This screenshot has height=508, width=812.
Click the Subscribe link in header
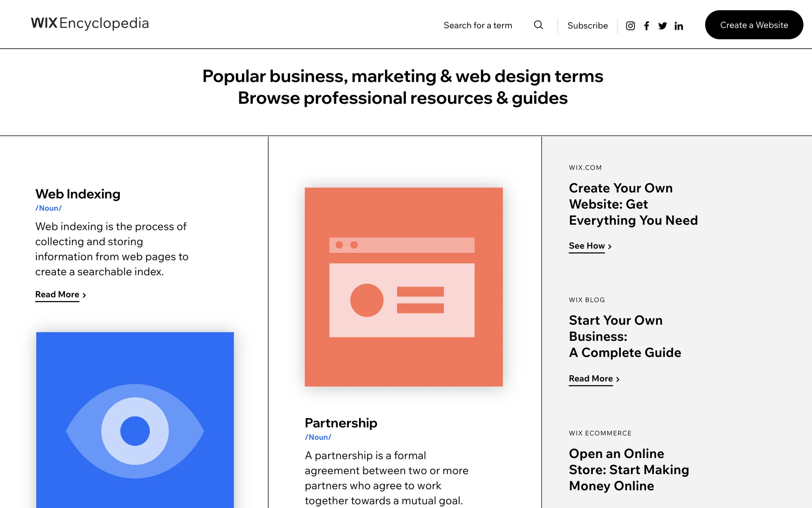(x=587, y=25)
